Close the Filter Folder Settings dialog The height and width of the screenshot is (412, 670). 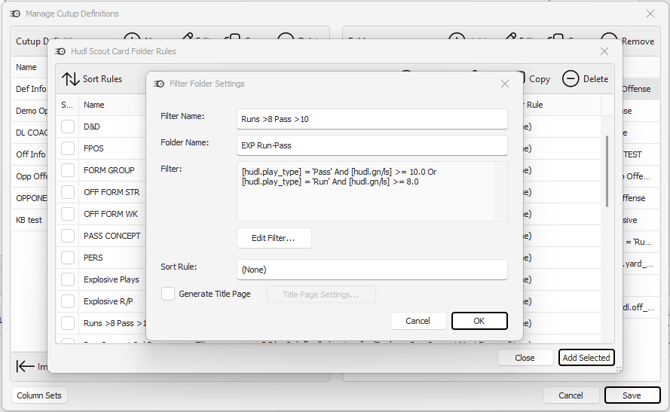[x=505, y=84]
